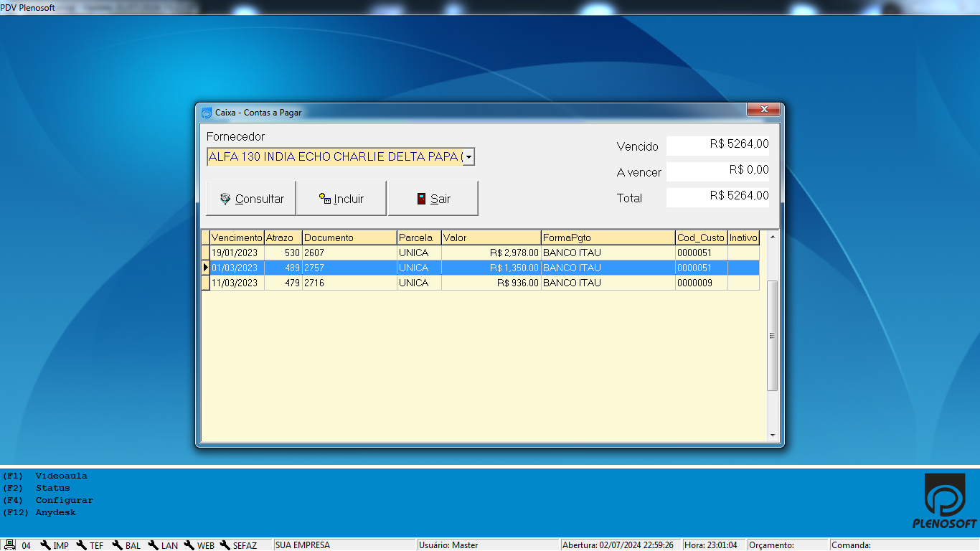Close the Contas a Pagar window
The height and width of the screenshot is (551, 980).
763,110
